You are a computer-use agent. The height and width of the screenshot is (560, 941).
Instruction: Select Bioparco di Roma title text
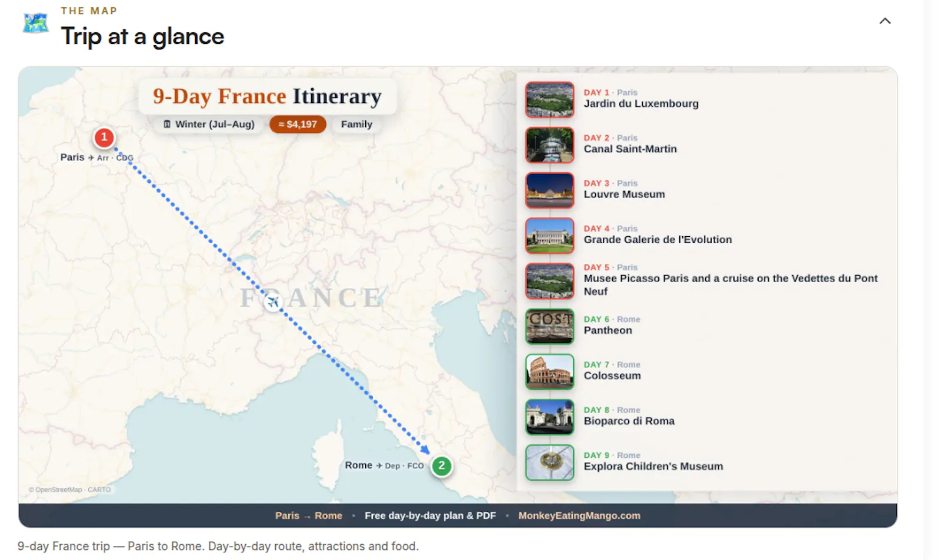pos(629,421)
